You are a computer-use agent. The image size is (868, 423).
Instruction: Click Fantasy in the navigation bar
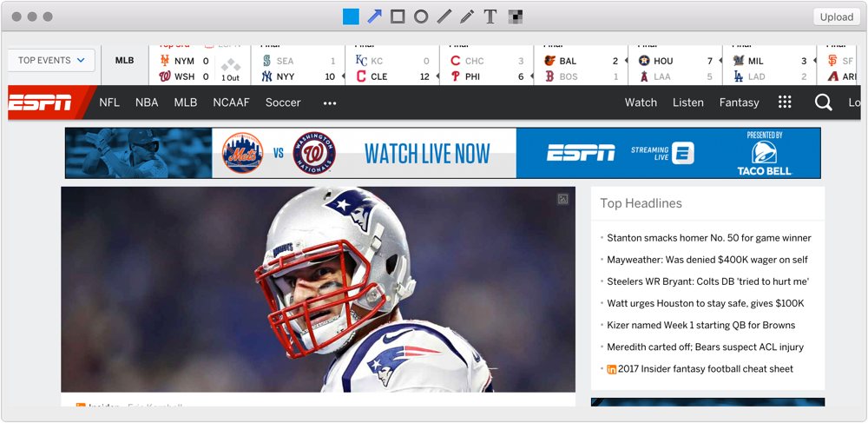(x=739, y=102)
